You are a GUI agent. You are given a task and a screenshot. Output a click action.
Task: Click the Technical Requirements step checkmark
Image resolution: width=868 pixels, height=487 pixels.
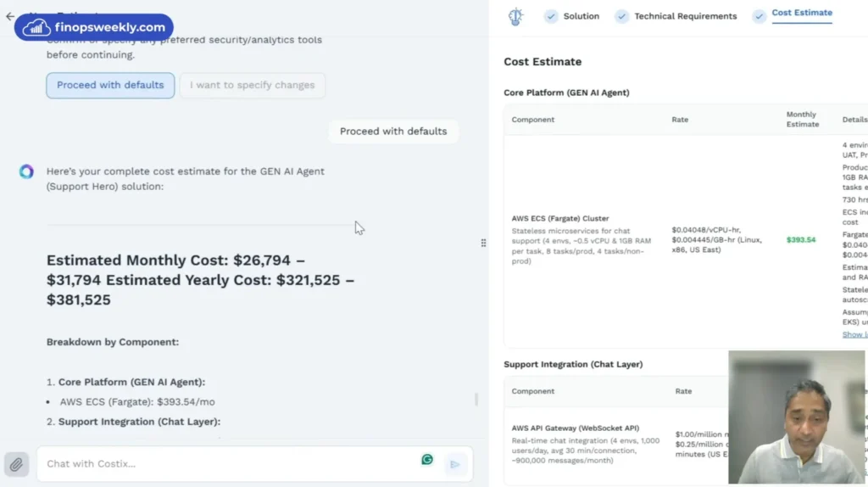click(x=621, y=17)
